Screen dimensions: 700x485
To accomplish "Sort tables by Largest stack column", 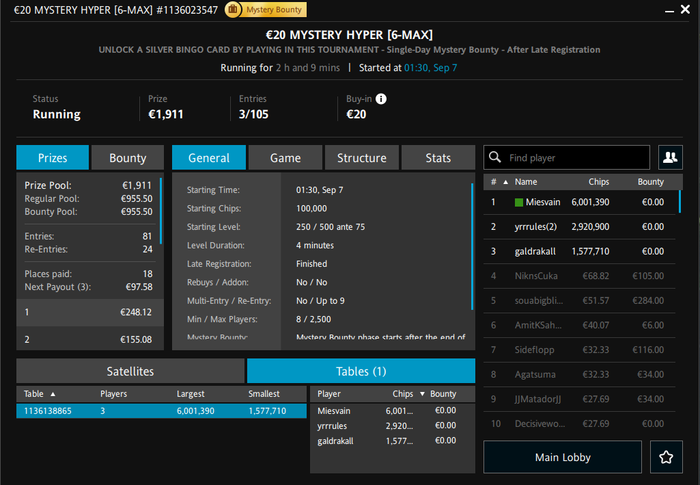I will [x=191, y=394].
